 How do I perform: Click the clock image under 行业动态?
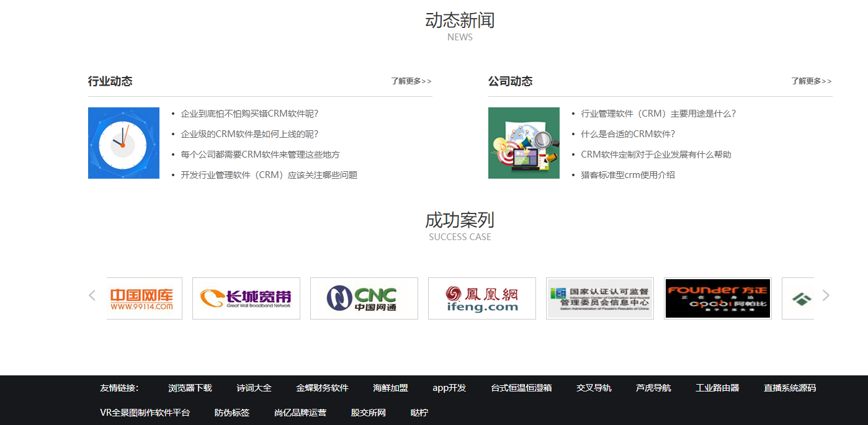click(x=123, y=143)
